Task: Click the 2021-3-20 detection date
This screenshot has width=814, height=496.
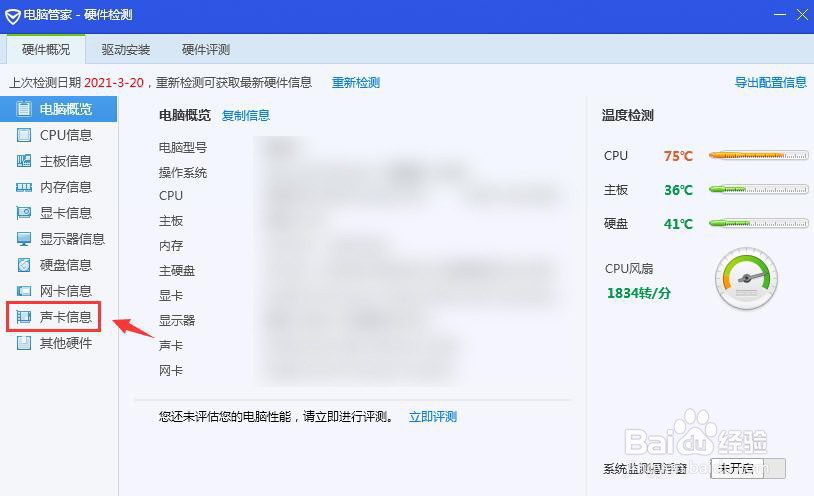Action: click(x=114, y=83)
